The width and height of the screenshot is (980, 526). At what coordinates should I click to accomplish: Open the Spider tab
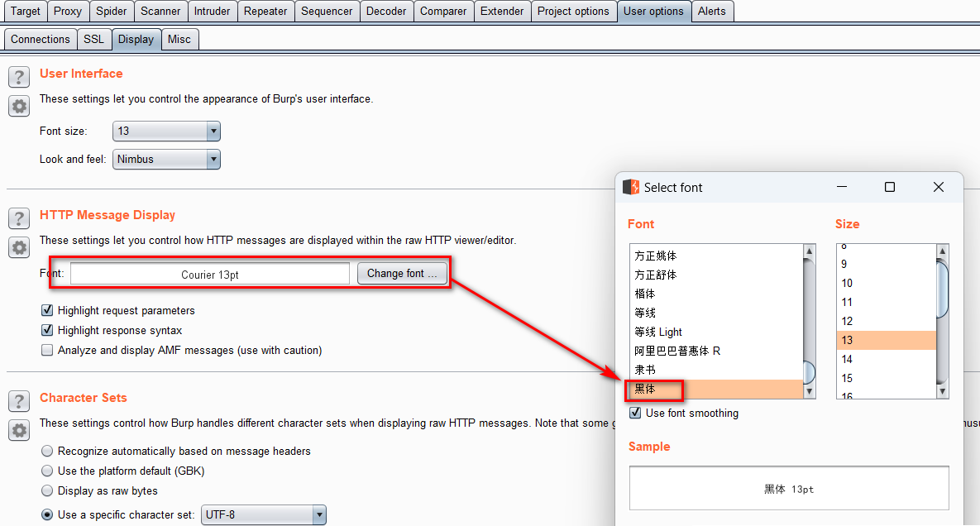click(112, 12)
